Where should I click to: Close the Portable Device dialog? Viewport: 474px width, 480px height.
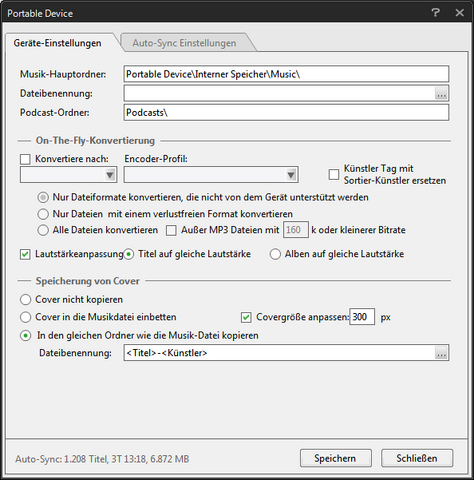(x=460, y=13)
